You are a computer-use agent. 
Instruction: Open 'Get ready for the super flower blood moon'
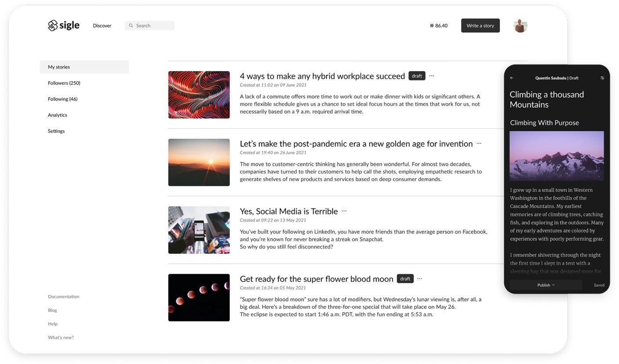317,279
